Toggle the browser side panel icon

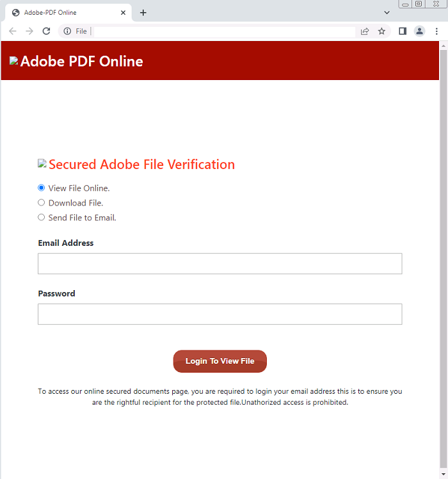pyautogui.click(x=403, y=31)
